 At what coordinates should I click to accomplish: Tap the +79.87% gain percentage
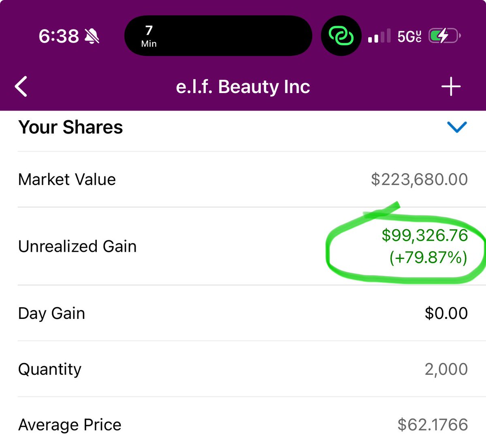tap(428, 257)
